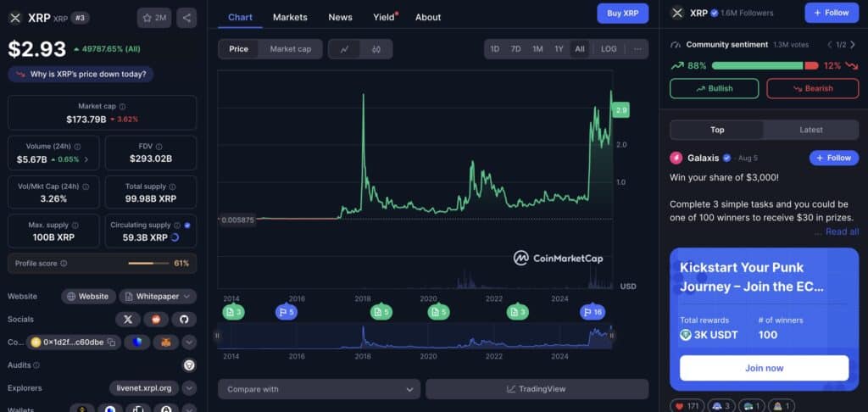This screenshot has width=868, height=412.
Task: Go to next sentiment card arrow
Action: click(x=853, y=45)
